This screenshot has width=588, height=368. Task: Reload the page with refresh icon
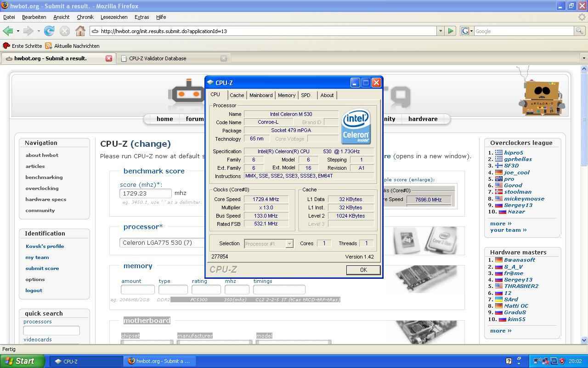click(x=49, y=31)
